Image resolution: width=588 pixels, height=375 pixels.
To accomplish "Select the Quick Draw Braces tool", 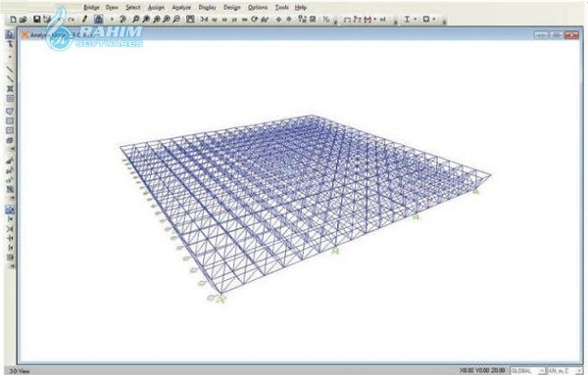I will click(10, 89).
